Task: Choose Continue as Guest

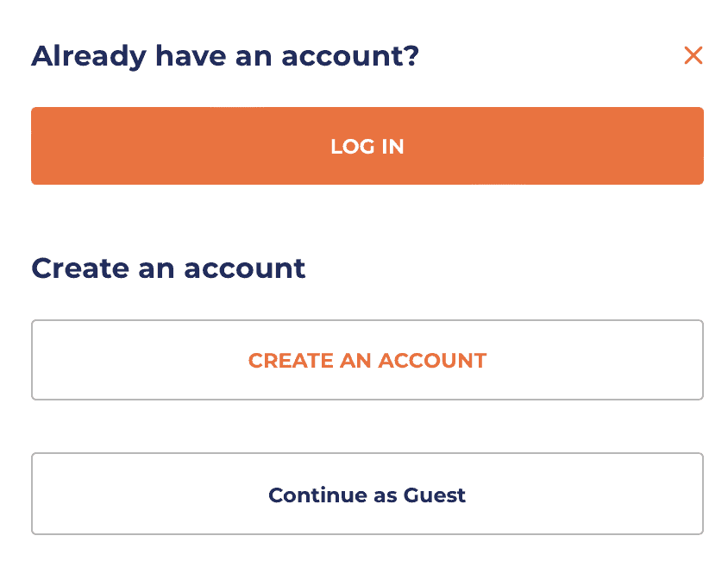Action: pos(367,495)
